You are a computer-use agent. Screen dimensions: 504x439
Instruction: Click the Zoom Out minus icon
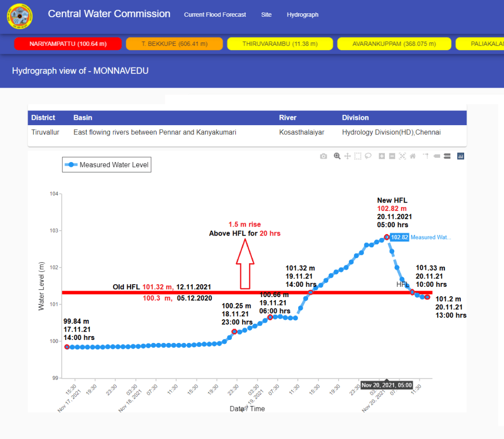pos(392,156)
